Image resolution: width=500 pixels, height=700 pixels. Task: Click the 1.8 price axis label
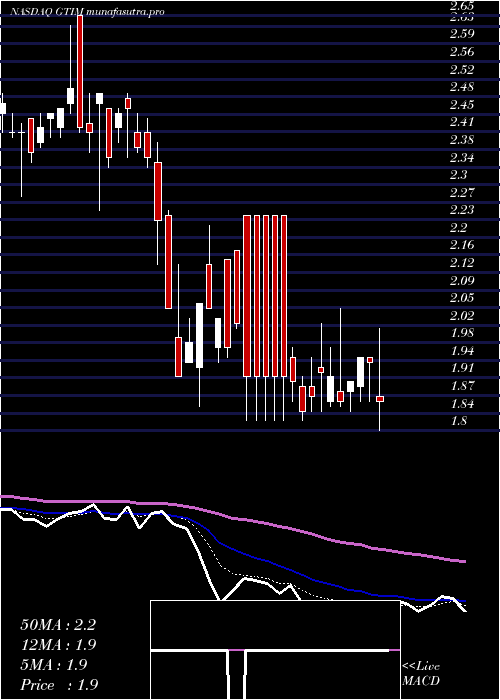(x=458, y=421)
